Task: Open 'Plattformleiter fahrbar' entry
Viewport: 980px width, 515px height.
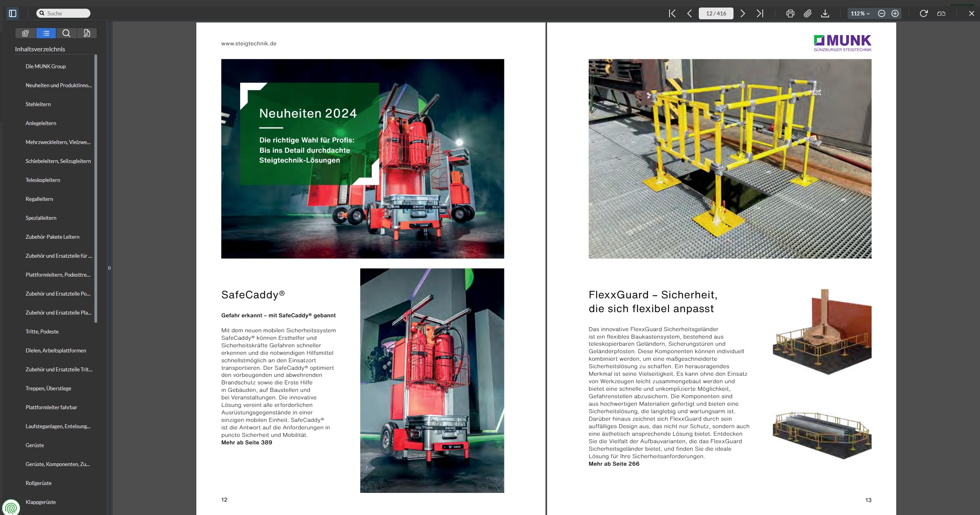Action: coord(51,407)
